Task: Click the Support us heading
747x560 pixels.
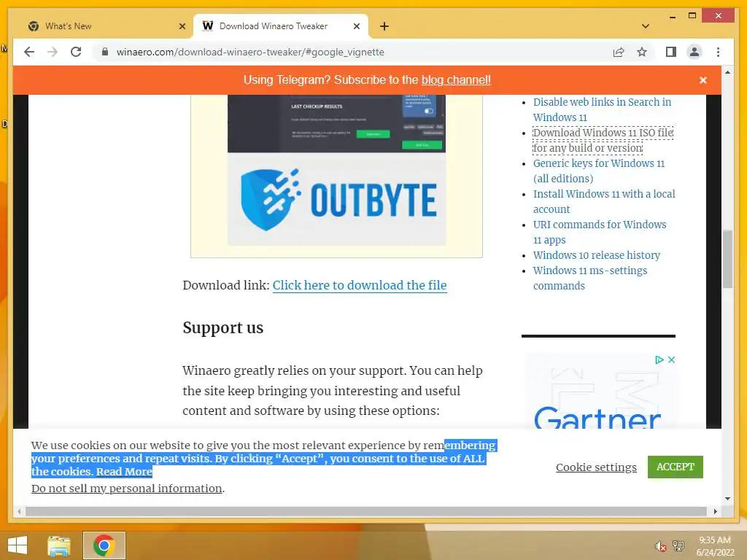Action: (x=223, y=327)
